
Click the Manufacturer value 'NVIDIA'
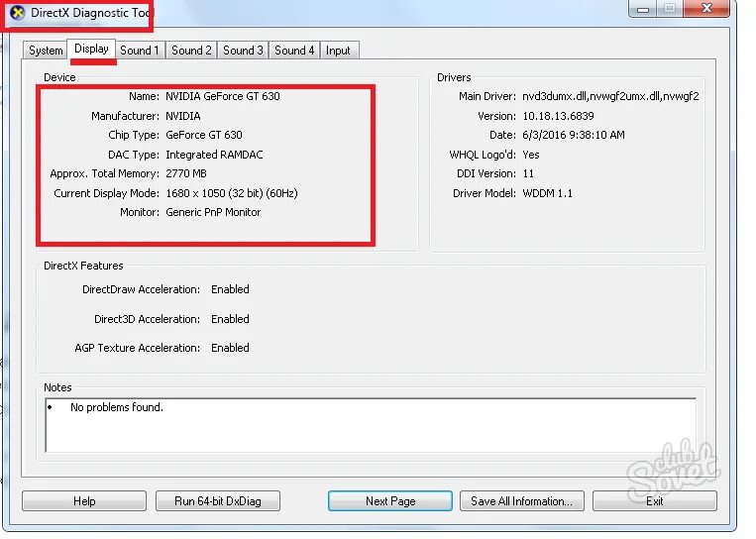pos(183,116)
